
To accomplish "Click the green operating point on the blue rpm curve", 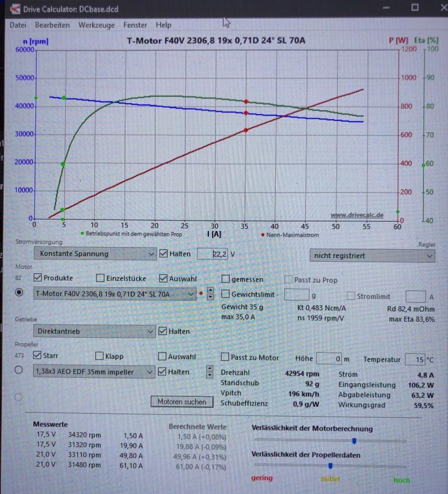I will [x=64, y=98].
